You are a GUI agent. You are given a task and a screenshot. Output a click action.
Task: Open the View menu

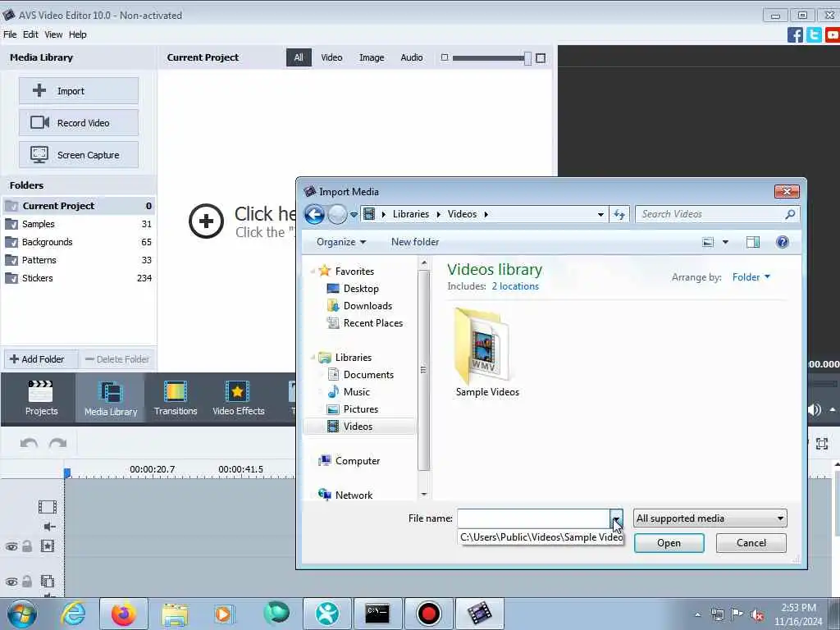53,34
